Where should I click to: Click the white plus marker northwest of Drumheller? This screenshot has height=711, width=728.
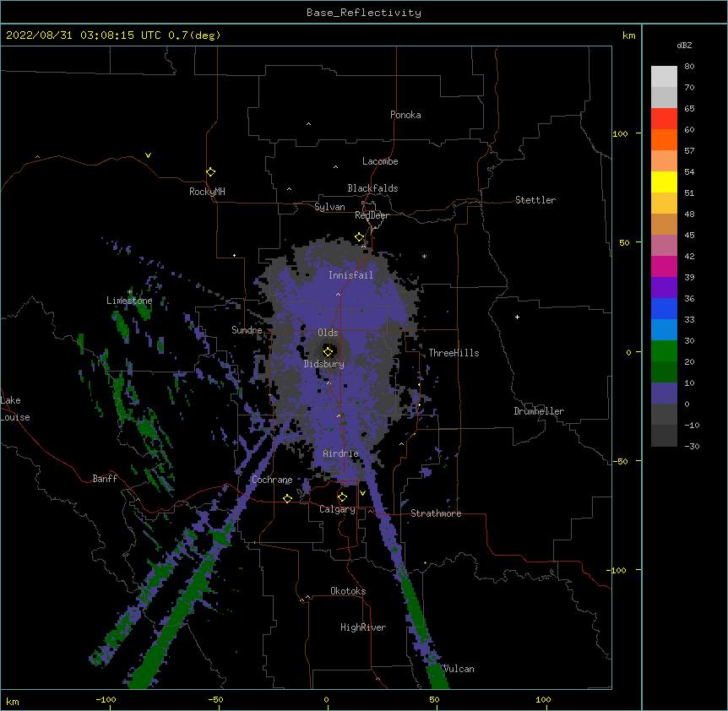coord(517,317)
